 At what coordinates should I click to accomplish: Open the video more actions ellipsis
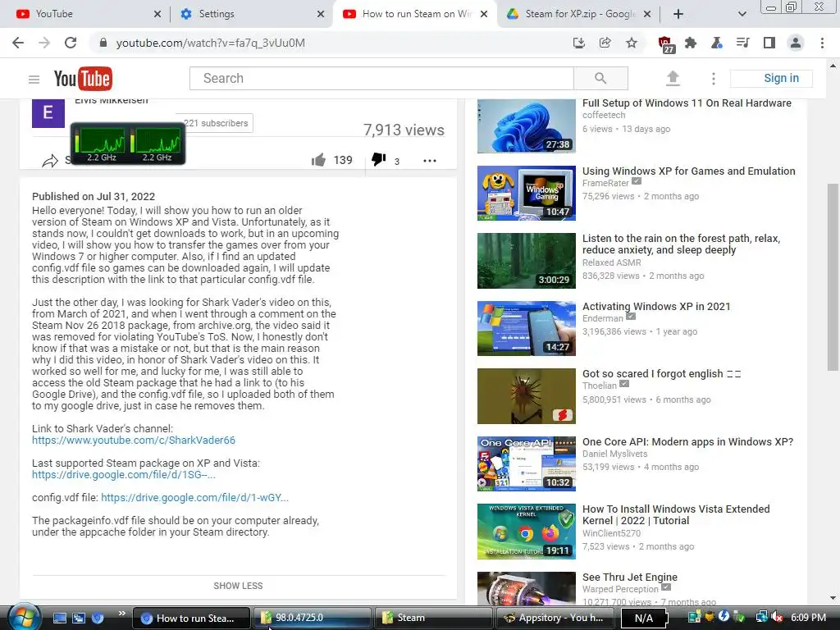pos(430,160)
